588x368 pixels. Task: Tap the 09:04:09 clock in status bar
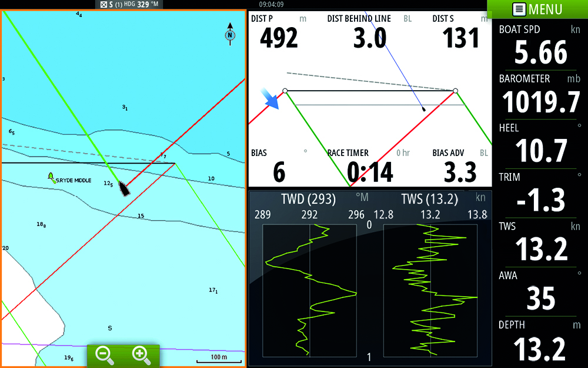pyautogui.click(x=272, y=5)
